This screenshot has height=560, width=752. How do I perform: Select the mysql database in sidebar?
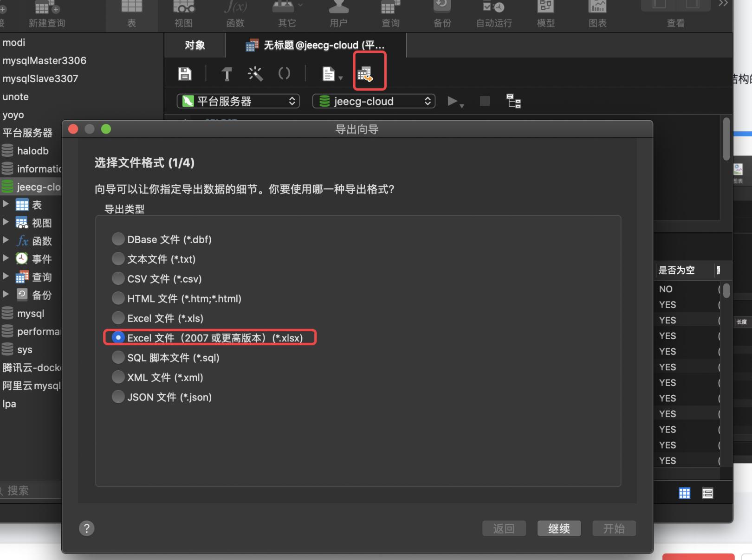[x=31, y=314]
